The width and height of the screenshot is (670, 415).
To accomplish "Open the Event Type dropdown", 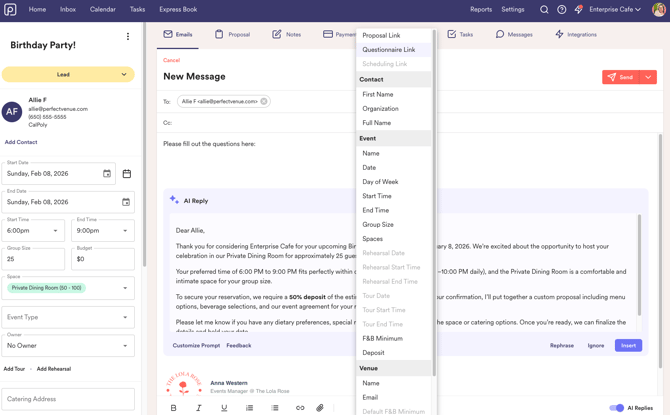I will tap(68, 317).
